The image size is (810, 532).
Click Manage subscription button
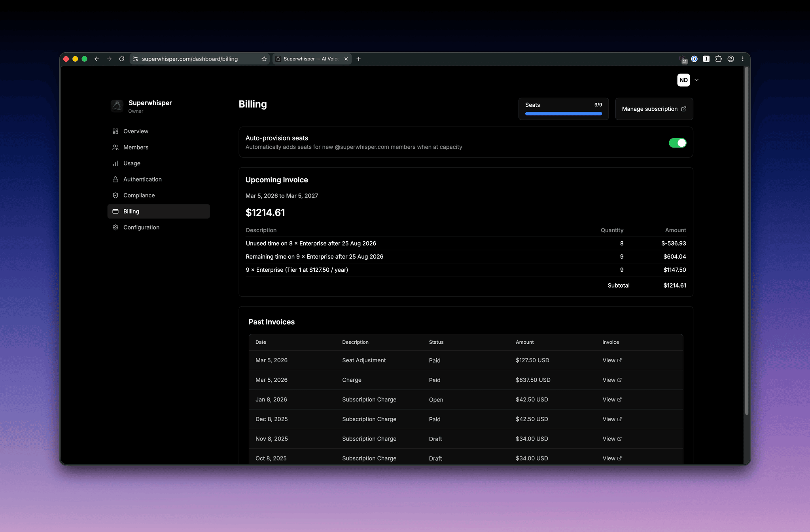pyautogui.click(x=654, y=109)
